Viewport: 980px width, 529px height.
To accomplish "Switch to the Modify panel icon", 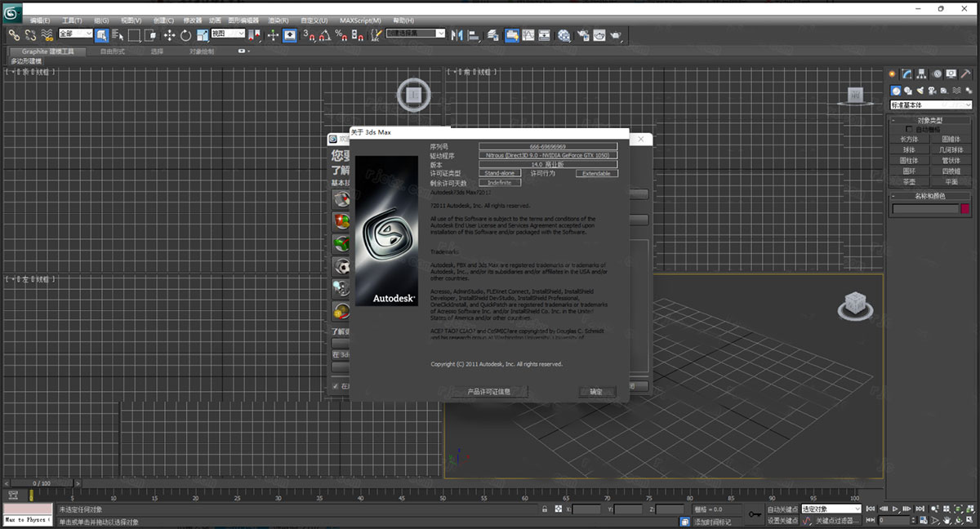I will pyautogui.click(x=906, y=73).
